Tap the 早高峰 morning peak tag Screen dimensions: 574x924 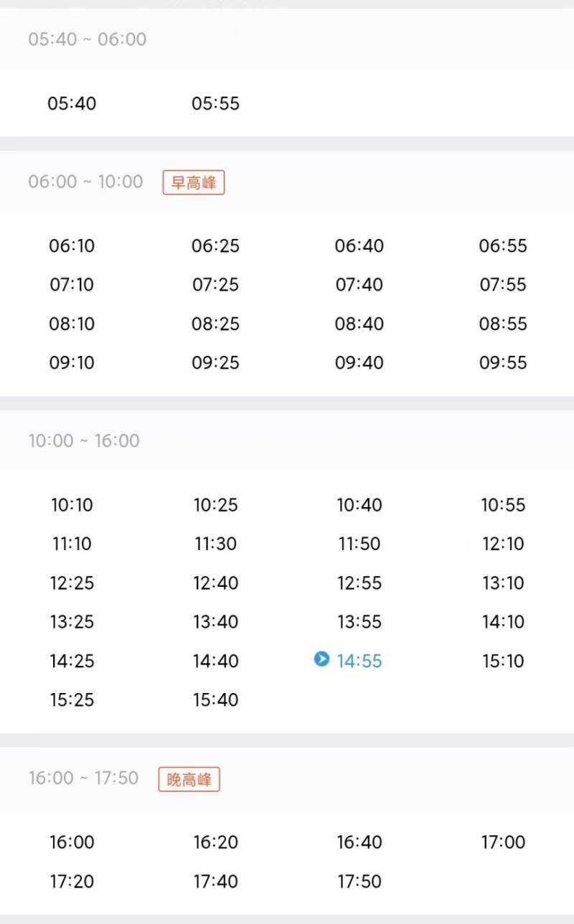click(194, 182)
